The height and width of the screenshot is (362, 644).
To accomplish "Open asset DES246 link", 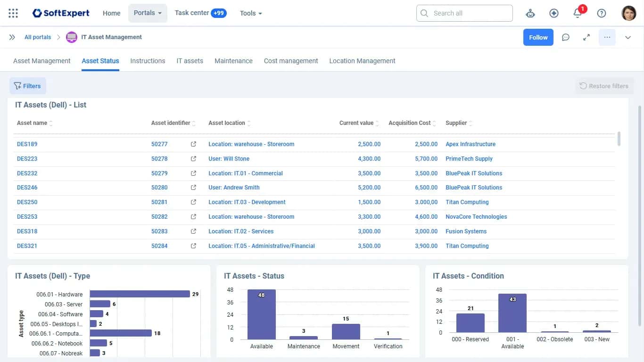I will pos(27,188).
